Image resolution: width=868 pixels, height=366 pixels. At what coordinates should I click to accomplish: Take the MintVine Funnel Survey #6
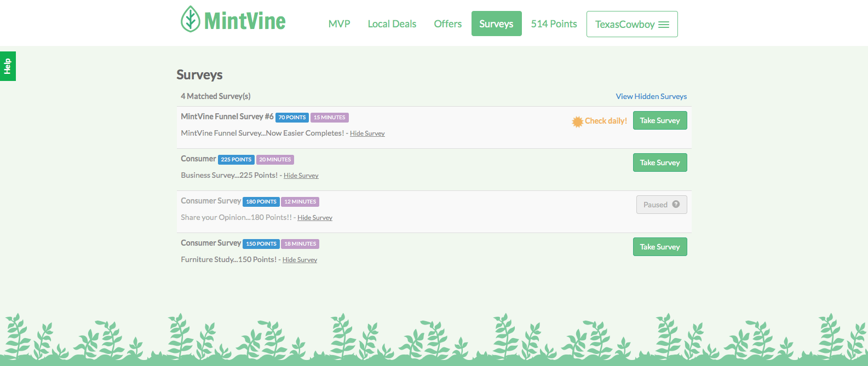pyautogui.click(x=660, y=120)
